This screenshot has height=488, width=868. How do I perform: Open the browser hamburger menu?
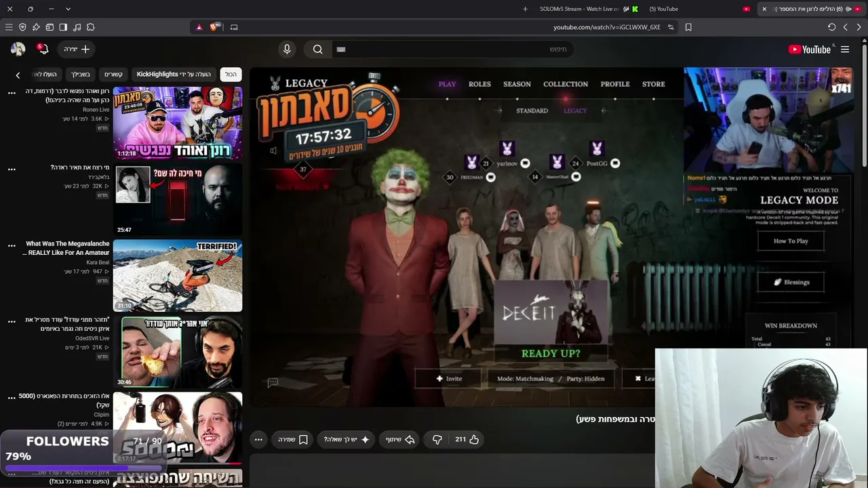[x=9, y=27]
